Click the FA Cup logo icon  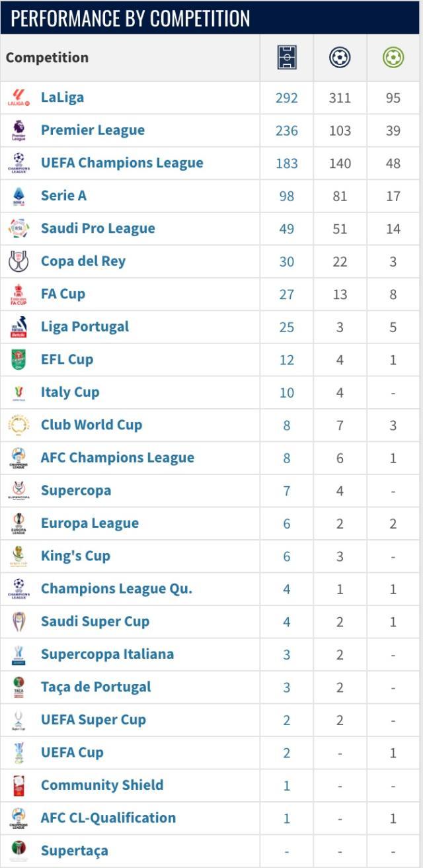[19, 294]
